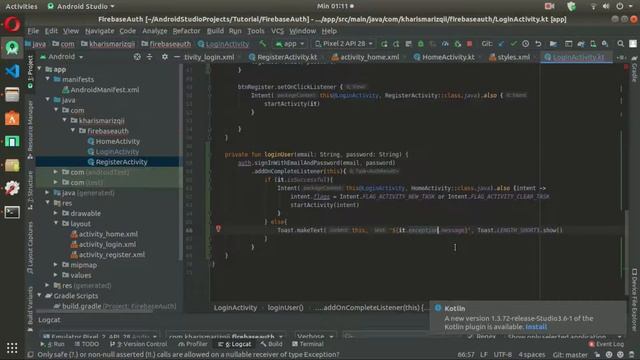Screen dimensions: 640x360
Task: Select RegisterActivity in project tree
Action: click(122, 162)
